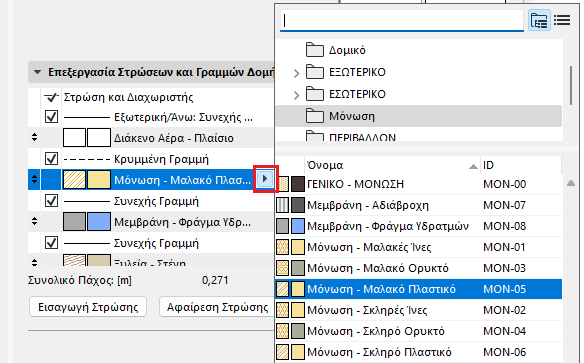Click striped fill icon of Μεμβράνη - Αδιάβροχη
The width and height of the screenshot is (584, 363).
pyautogui.click(x=283, y=205)
